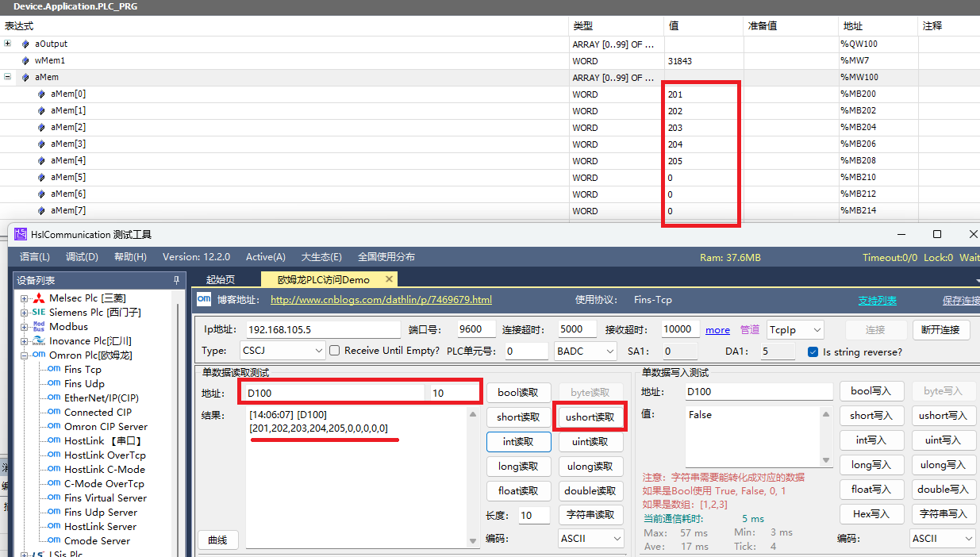The width and height of the screenshot is (980, 557).
Task: Click the Inovance Plc icon
Action: 38,341
